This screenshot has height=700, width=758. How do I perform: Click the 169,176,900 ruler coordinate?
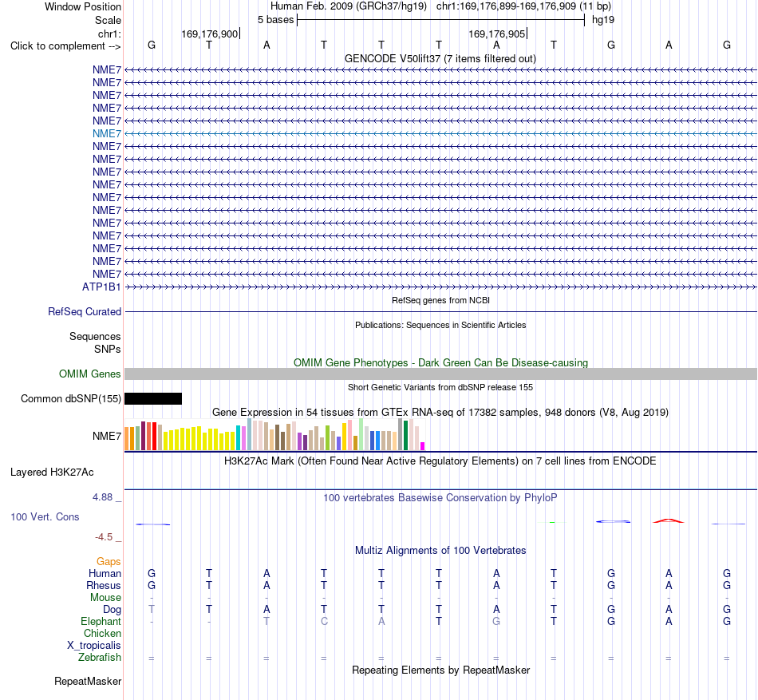210,34
